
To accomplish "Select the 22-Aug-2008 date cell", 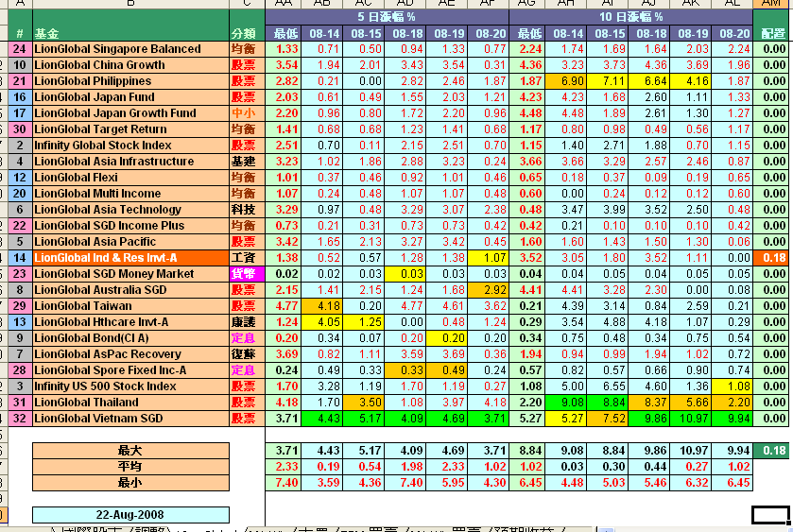I will (x=130, y=515).
